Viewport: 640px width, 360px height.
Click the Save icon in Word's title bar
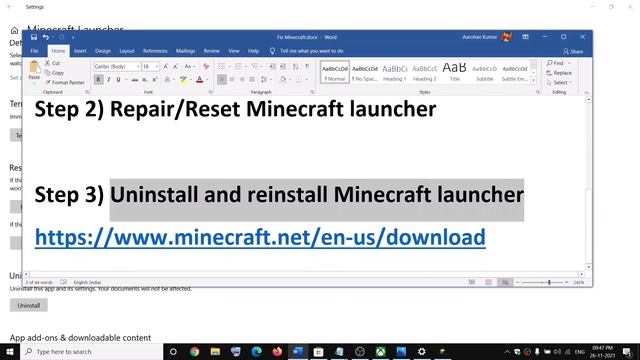pos(34,37)
